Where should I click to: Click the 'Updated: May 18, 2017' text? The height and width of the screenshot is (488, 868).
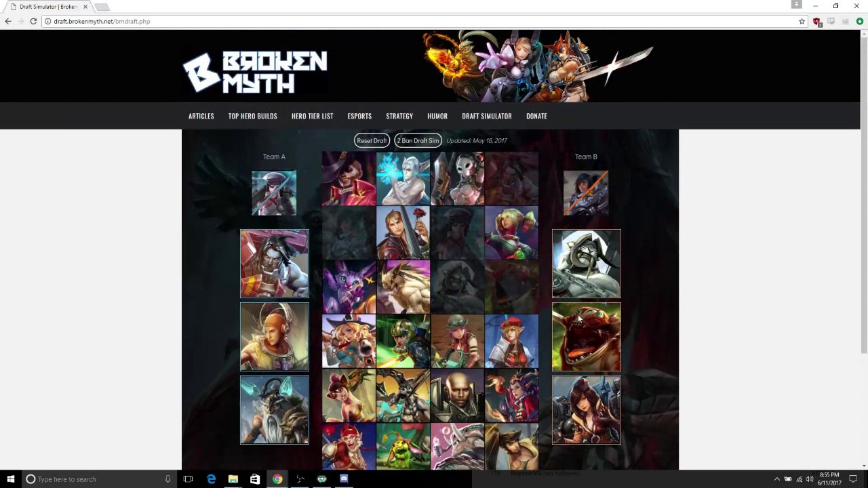[477, 140]
